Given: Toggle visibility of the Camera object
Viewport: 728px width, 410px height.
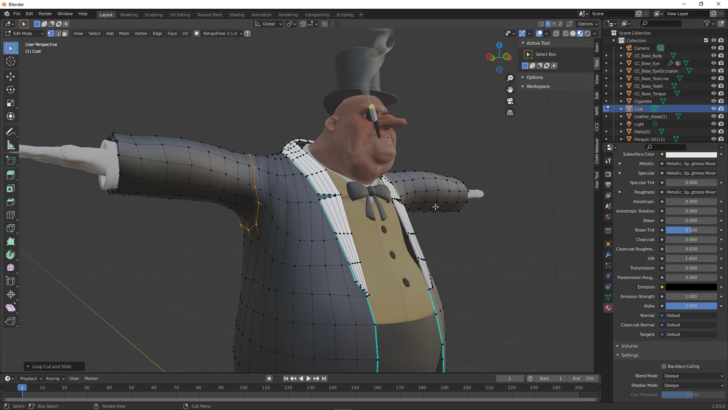Looking at the screenshot, I should [713, 47].
